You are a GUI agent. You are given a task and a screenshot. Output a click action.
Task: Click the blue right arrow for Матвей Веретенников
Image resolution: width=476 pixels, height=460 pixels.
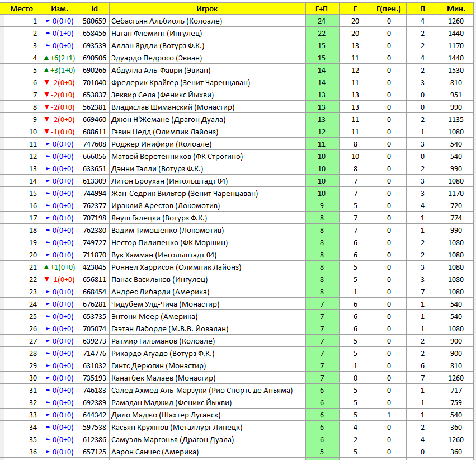[x=48, y=156]
